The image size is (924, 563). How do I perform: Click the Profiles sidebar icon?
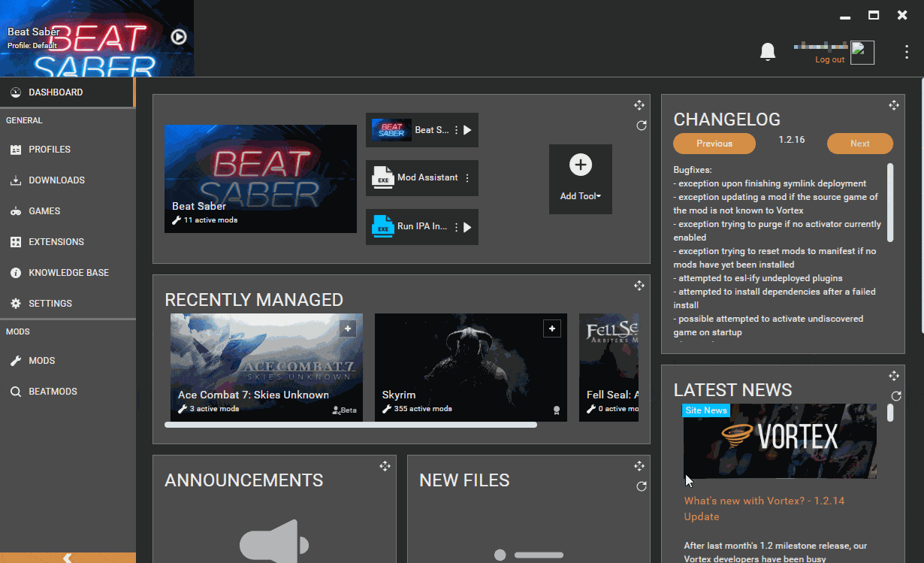pos(15,150)
